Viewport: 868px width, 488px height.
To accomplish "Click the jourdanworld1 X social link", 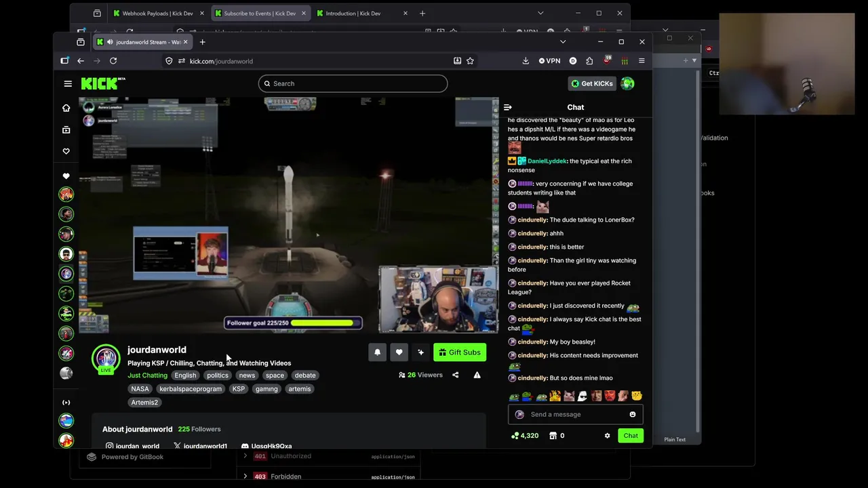I will coord(200,446).
